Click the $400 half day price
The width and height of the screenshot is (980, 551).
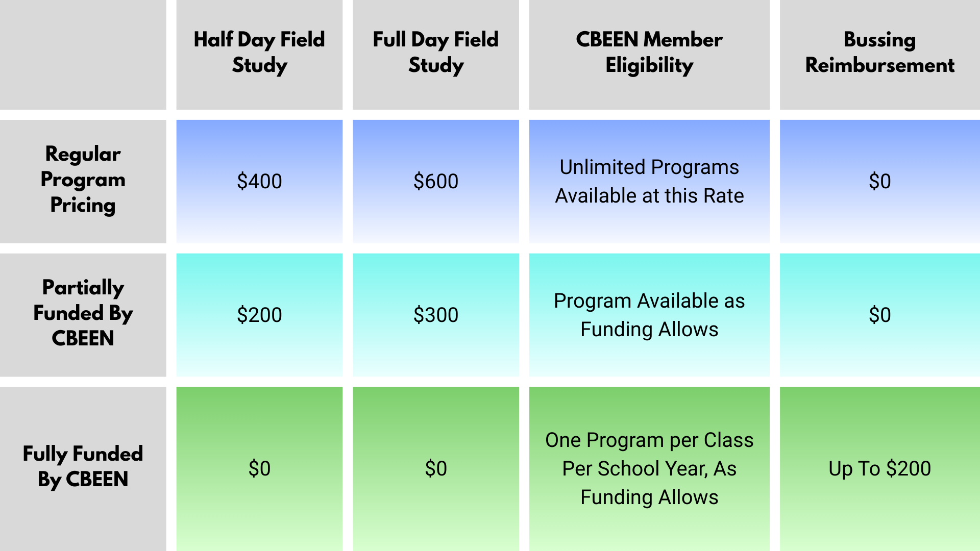259,181
